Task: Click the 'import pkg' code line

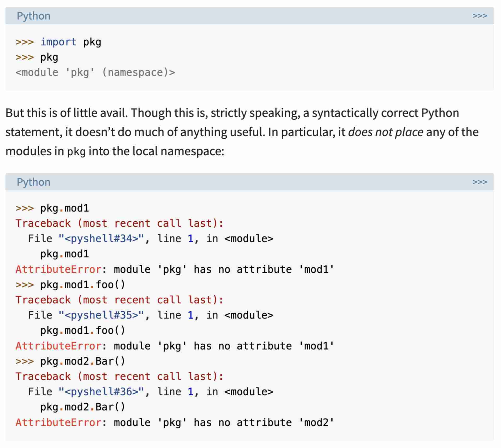Action: (x=58, y=42)
